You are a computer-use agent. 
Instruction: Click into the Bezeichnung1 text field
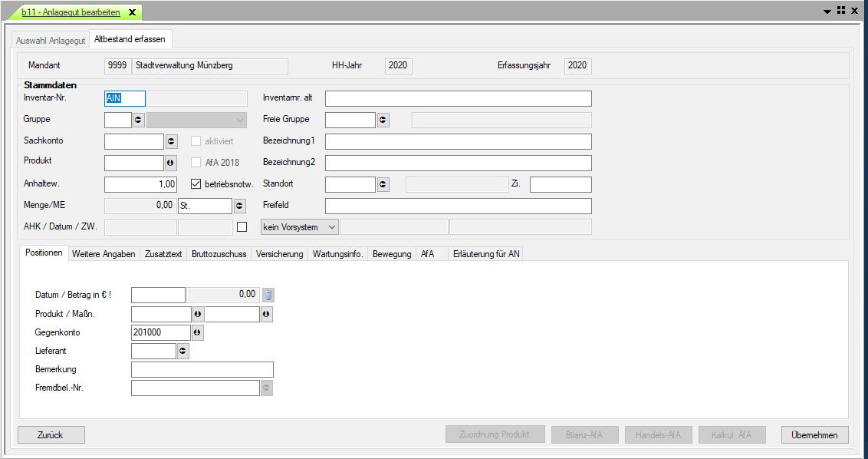tap(458, 141)
